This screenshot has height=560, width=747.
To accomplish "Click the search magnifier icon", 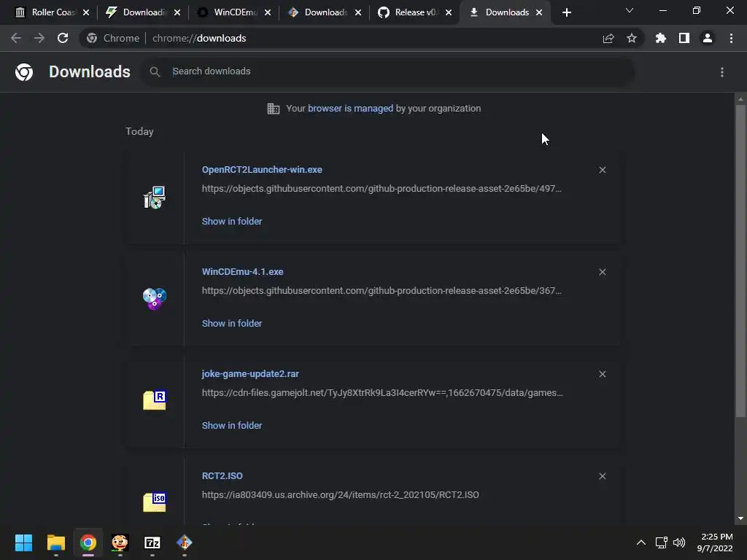I will coord(155,72).
